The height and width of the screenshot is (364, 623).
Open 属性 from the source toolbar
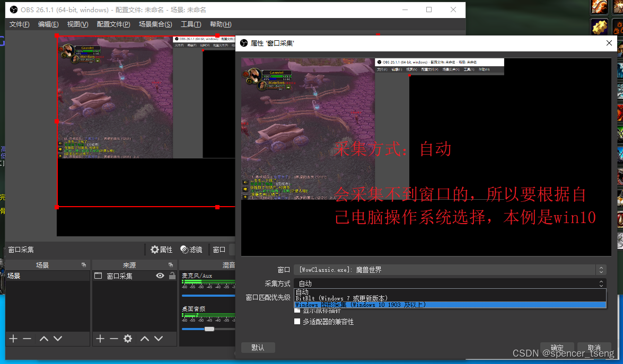[x=161, y=249]
